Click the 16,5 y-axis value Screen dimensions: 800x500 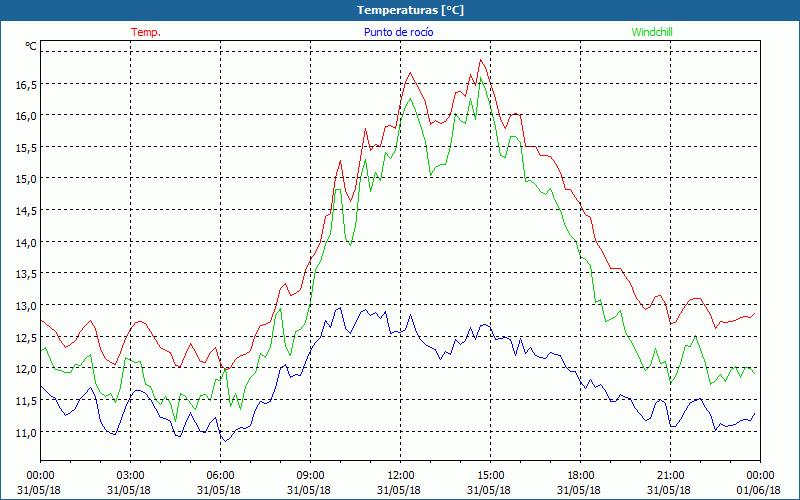(x=26, y=85)
